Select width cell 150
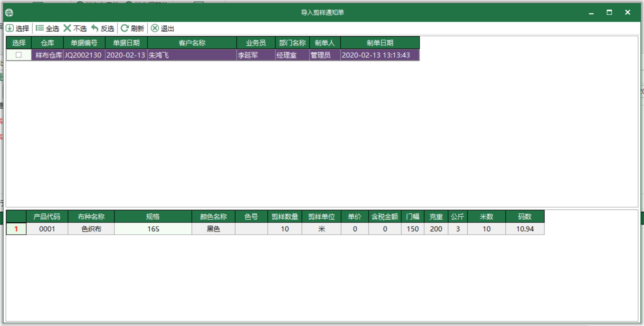644x326 pixels. pos(413,229)
